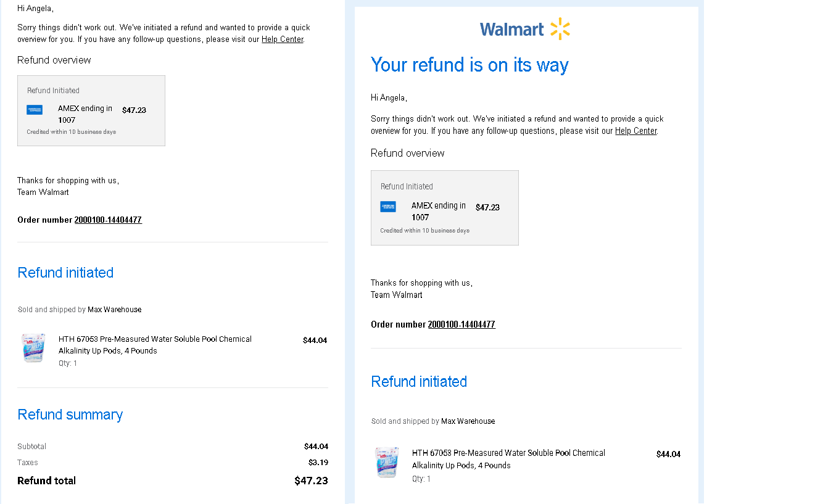The image size is (815, 504).
Task: Open the HTH pods product image in the Refund summary email
Action: coord(33,348)
